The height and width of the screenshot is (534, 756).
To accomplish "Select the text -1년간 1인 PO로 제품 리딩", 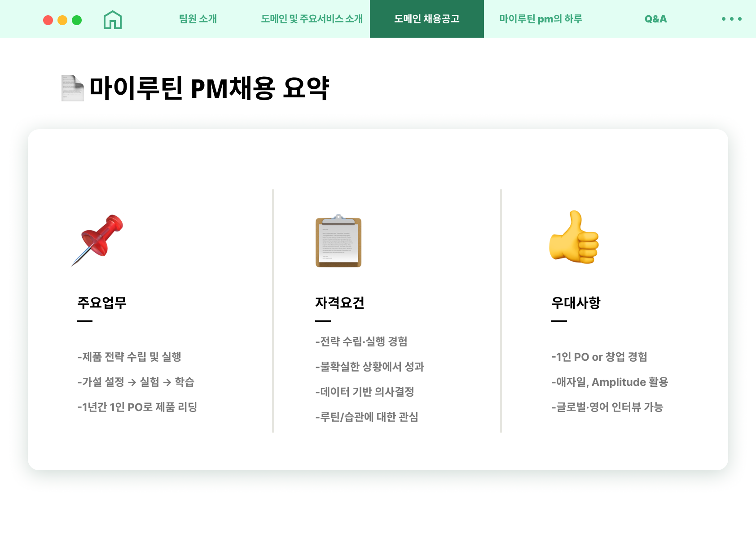I will [137, 407].
